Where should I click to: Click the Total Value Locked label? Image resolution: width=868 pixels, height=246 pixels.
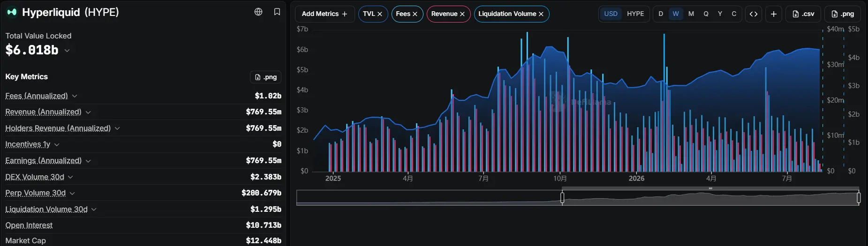[x=38, y=36]
